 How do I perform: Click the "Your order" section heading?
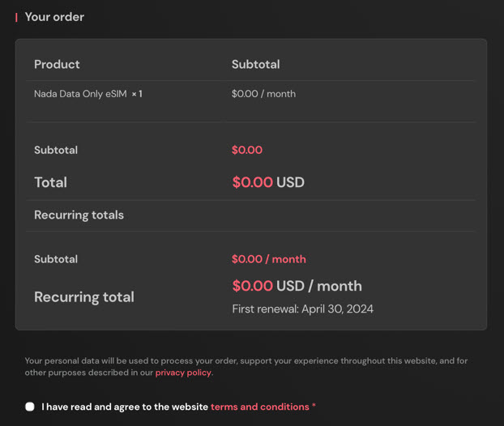click(x=54, y=17)
